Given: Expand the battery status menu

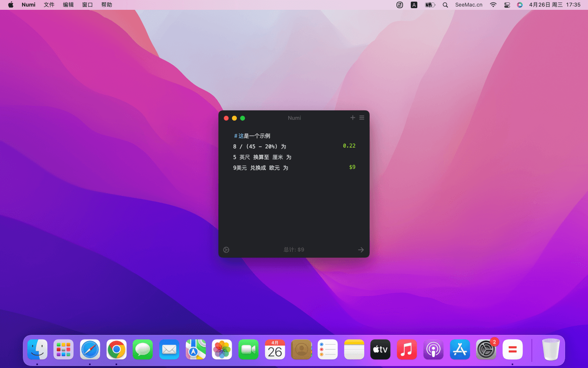Looking at the screenshot, I should point(430,5).
